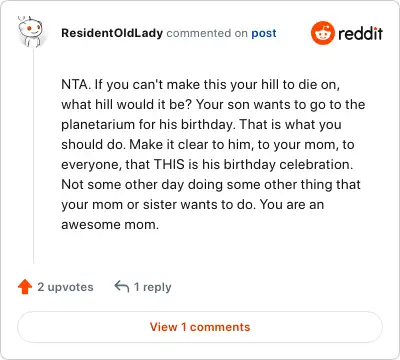Image resolution: width=400 pixels, height=360 pixels.
Task: Click the "commented on" gray text
Action: pos(207,33)
